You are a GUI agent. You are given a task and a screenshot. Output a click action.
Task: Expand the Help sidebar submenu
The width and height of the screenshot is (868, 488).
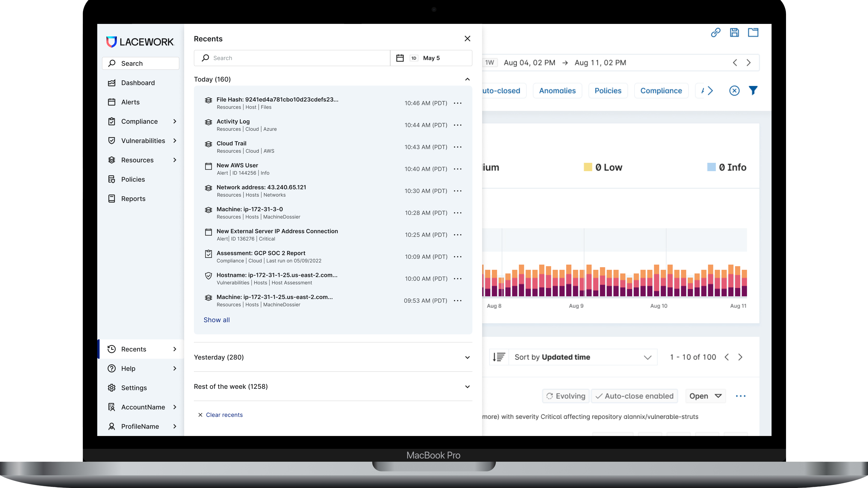[175, 369]
